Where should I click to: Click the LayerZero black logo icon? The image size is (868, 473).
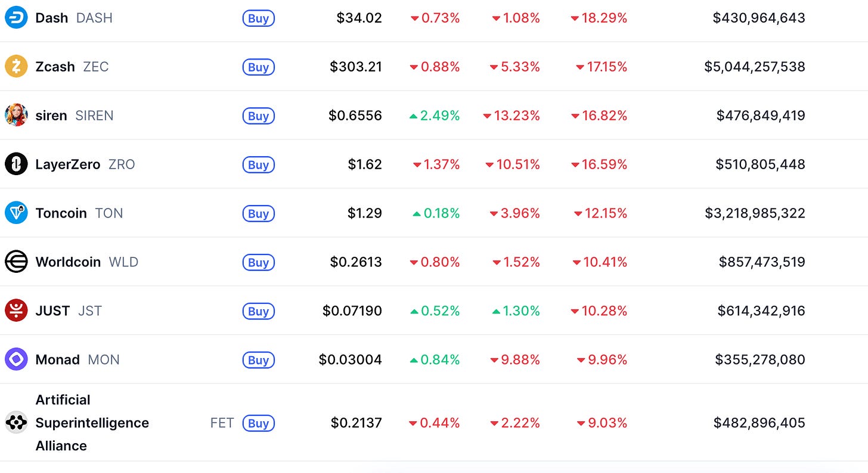16,164
